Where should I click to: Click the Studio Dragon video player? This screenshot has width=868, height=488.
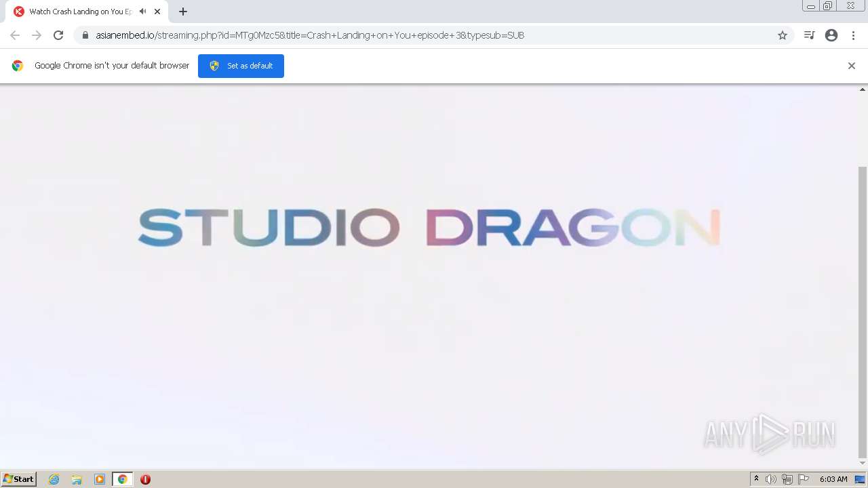click(x=429, y=276)
